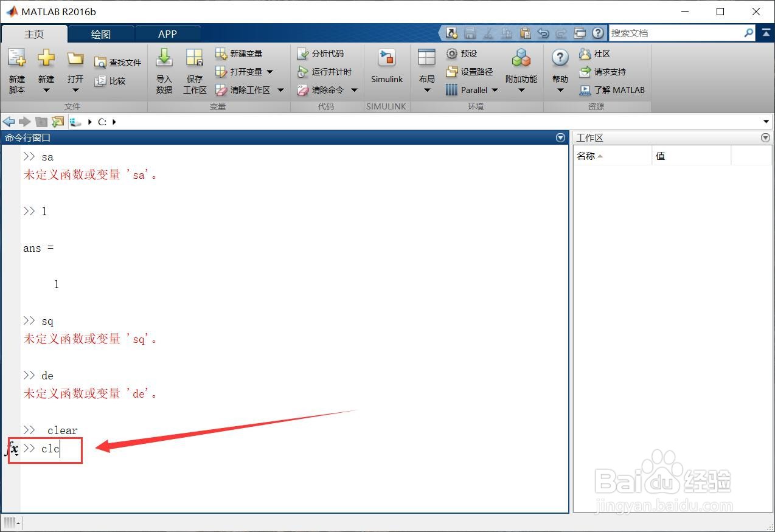Click the 新建 yellow plus icon

click(46, 58)
